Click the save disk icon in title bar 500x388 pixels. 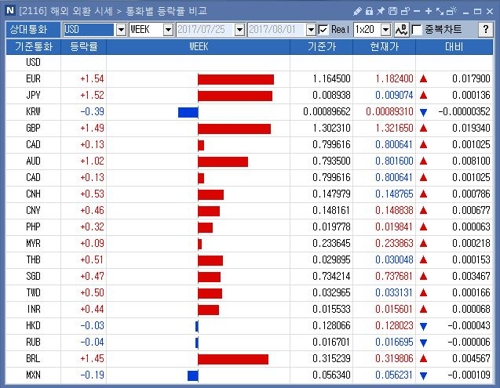tap(393, 11)
